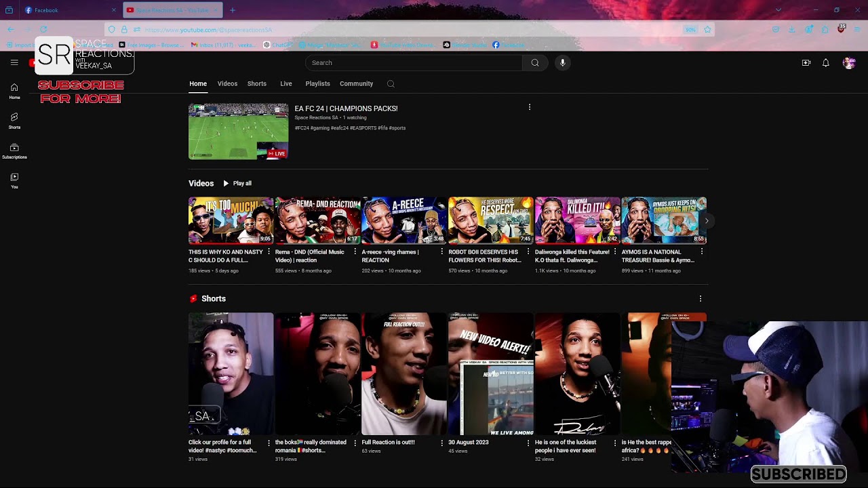This screenshot has width=868, height=488.
Task: Open the YouTube guide hamburger menu
Action: click(14, 62)
